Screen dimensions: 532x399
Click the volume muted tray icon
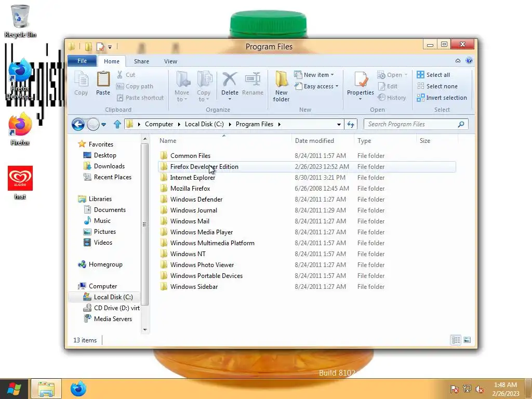480,389
